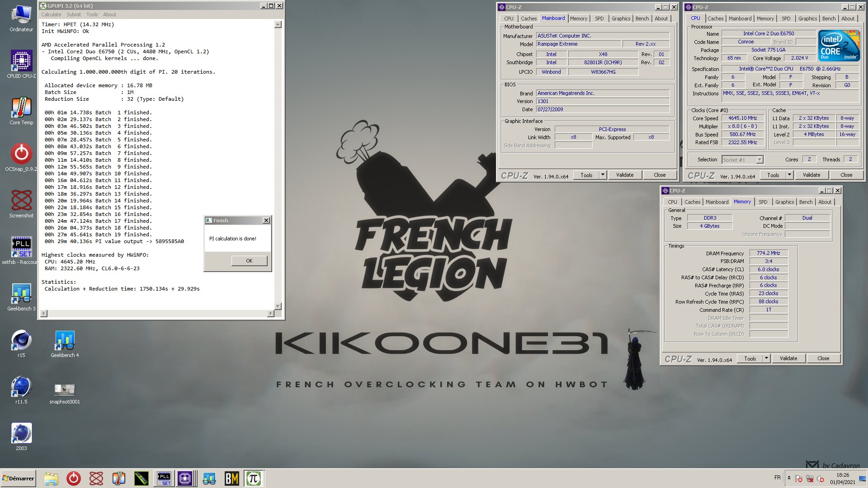This screenshot has width=868, height=488.
Task: Open Tools dropdown arrow in CPU tab CPU-Z window
Action: click(789, 175)
